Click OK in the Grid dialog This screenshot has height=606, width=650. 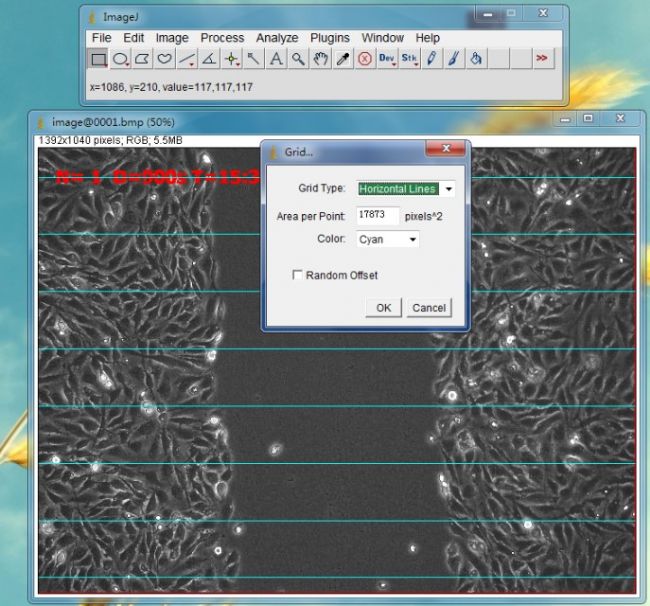(x=383, y=307)
